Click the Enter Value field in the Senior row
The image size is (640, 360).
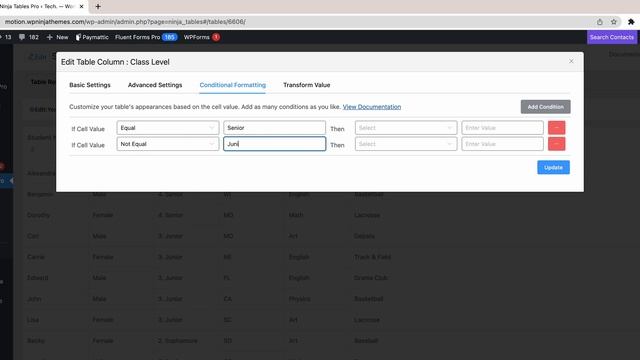tap(502, 128)
